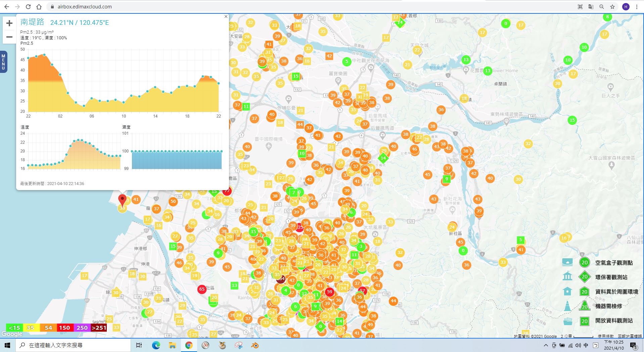Viewport: 644px width, 352px height.
Task: Close the 南堤路 station info popup
Action: [x=226, y=16]
